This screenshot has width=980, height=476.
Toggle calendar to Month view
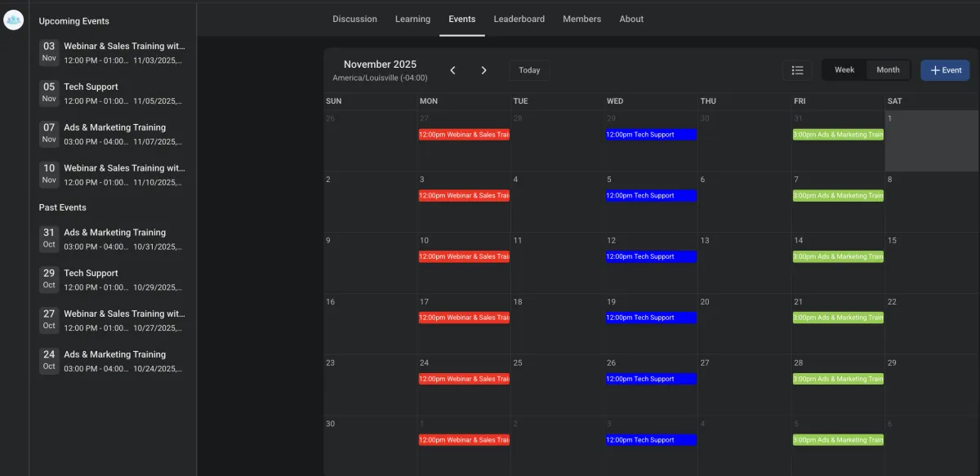point(888,70)
